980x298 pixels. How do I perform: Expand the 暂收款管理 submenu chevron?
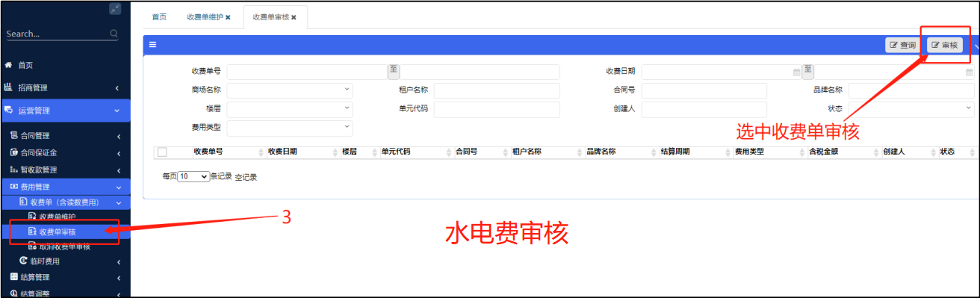coord(119,170)
